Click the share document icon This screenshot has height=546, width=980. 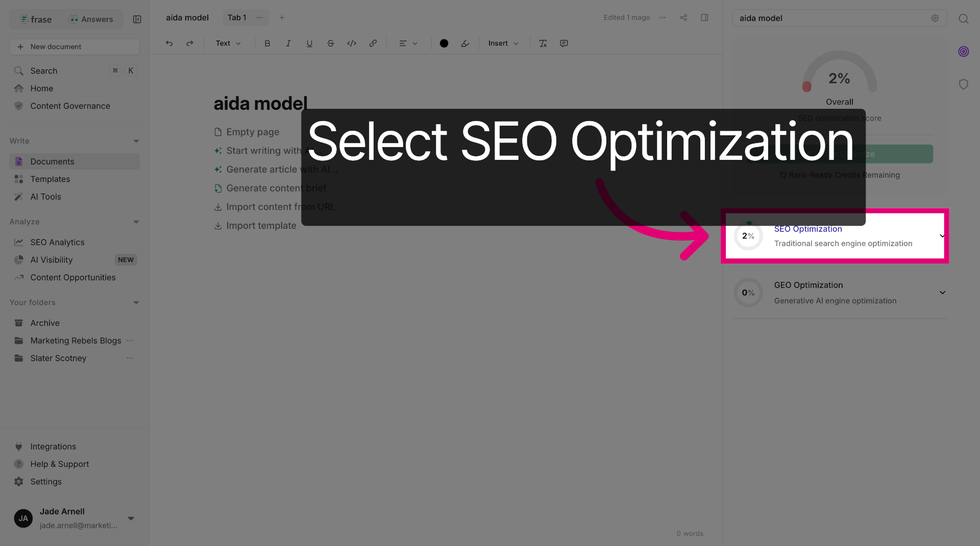pyautogui.click(x=683, y=17)
